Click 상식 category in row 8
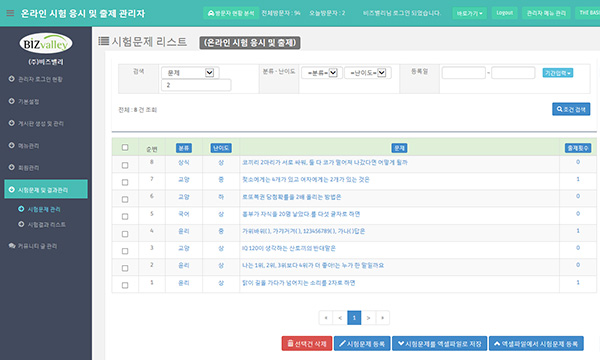 click(x=184, y=162)
